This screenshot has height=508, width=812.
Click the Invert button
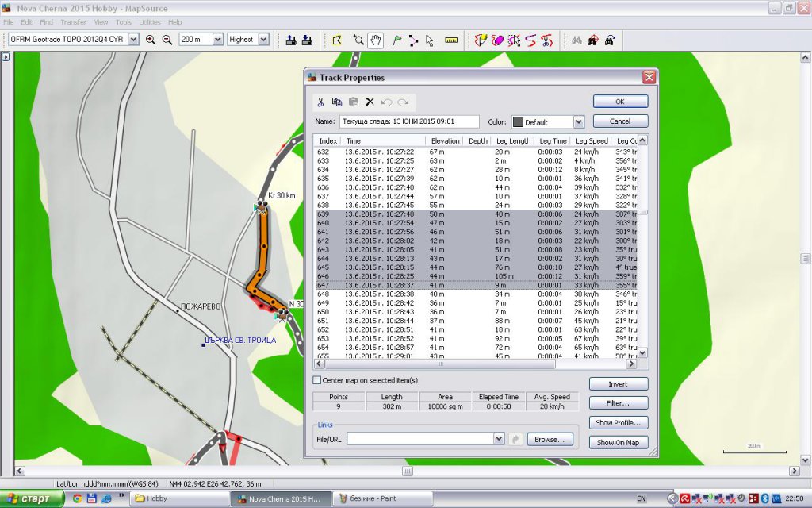(x=618, y=384)
